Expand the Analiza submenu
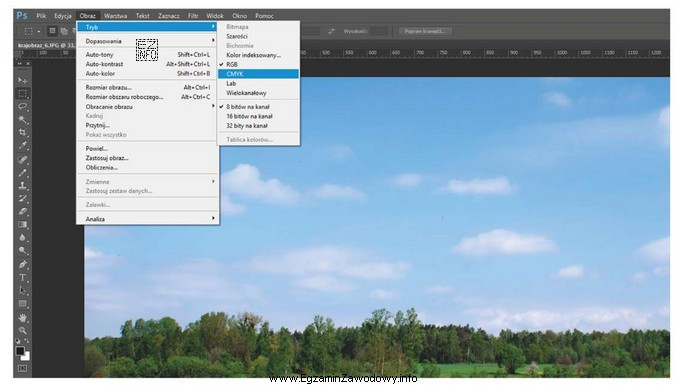686x387 pixels. pos(147,219)
